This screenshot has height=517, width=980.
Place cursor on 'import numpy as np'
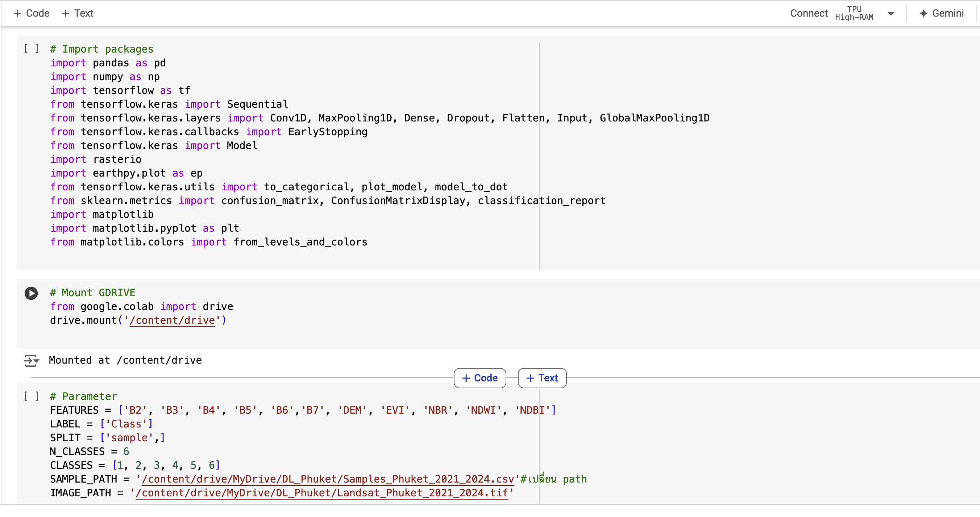[105, 76]
